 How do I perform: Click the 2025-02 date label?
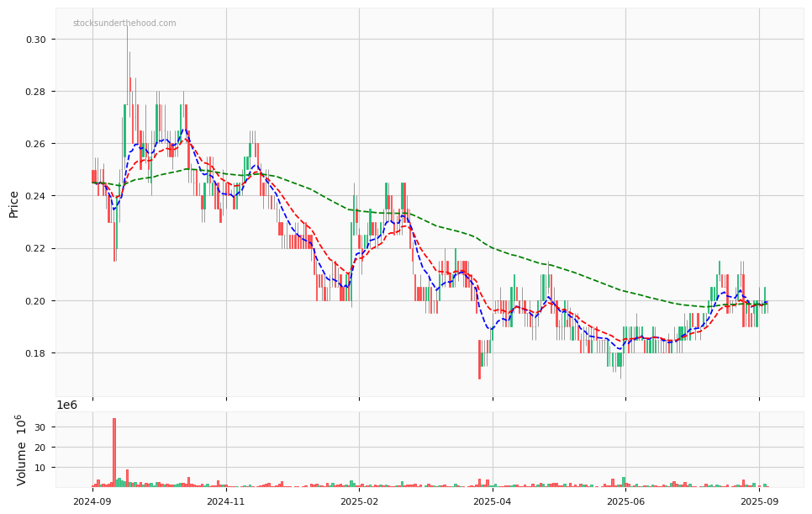click(x=360, y=501)
